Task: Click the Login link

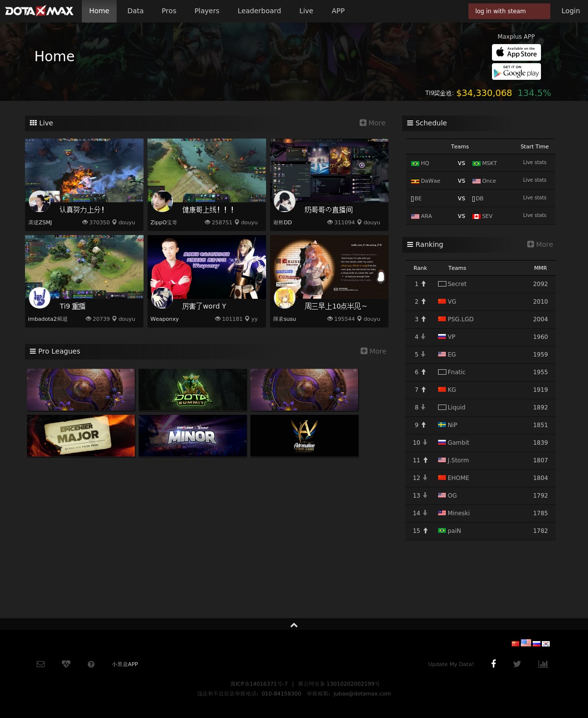Action: coord(570,11)
